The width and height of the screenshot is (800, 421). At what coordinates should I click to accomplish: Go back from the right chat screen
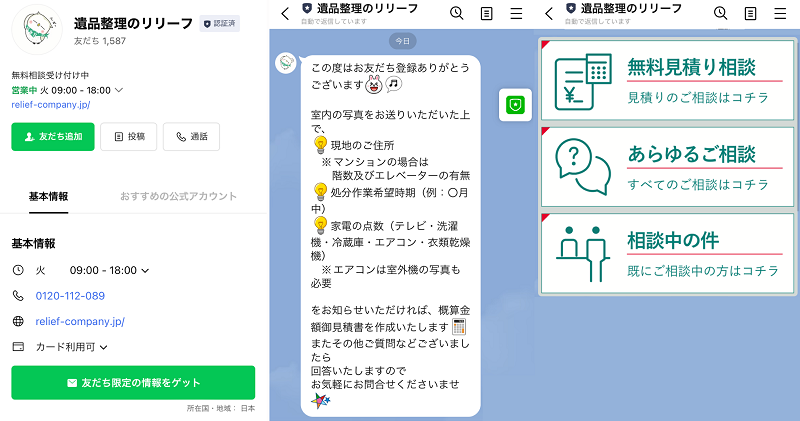coord(549,14)
